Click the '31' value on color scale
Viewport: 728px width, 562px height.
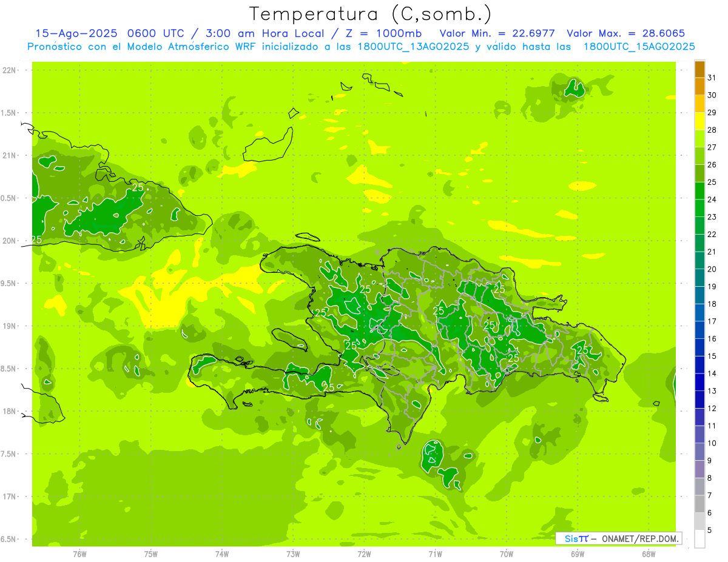(x=712, y=78)
